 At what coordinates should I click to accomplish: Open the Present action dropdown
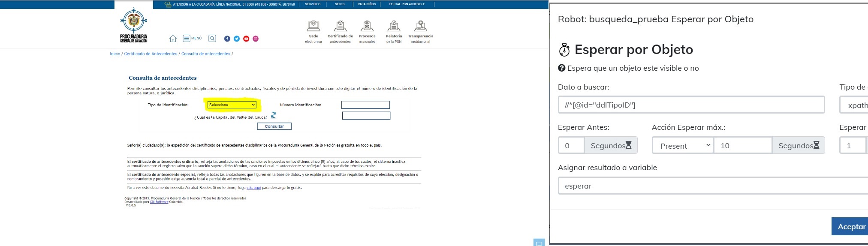(x=682, y=146)
